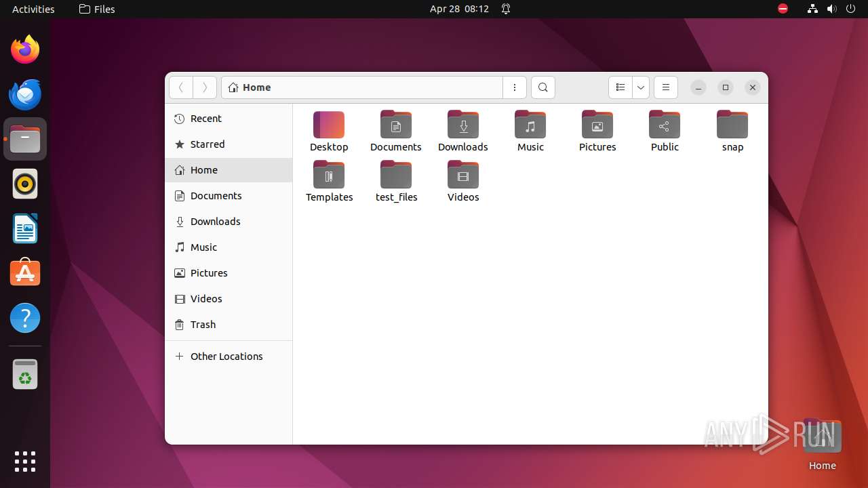Open the Desktop folder
The image size is (868, 488).
tap(329, 131)
